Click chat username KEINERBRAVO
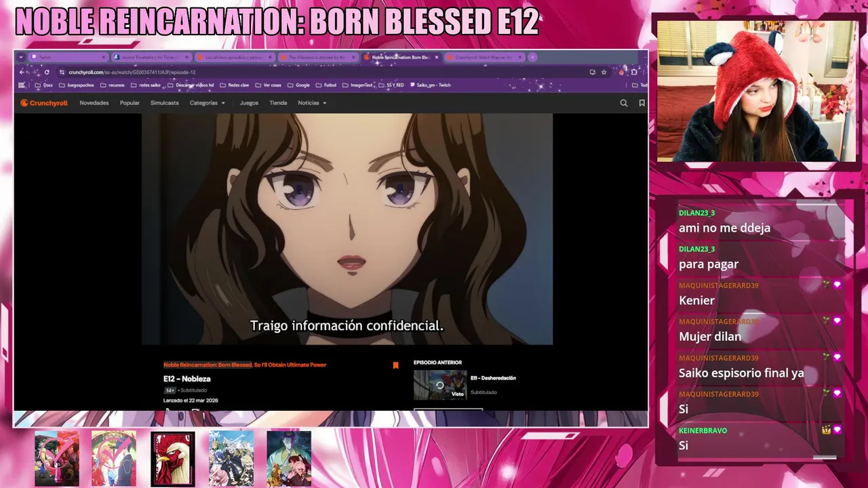This screenshot has height=488, width=868. point(703,430)
